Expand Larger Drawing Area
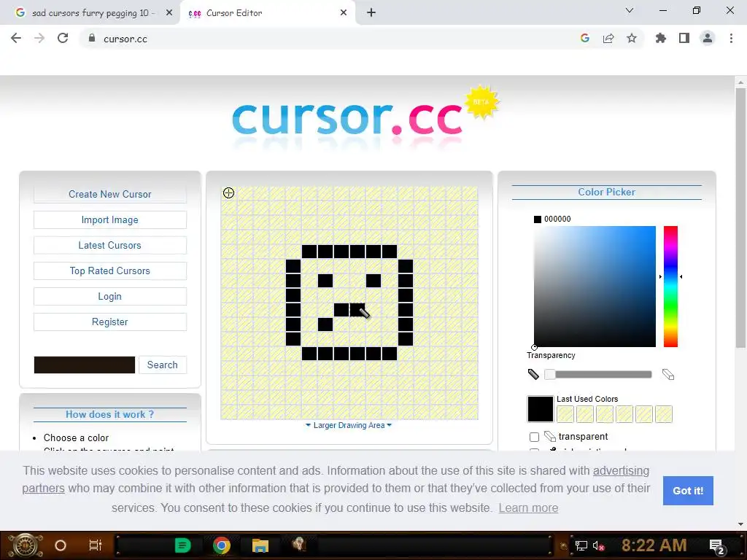The image size is (747, 560). point(349,425)
